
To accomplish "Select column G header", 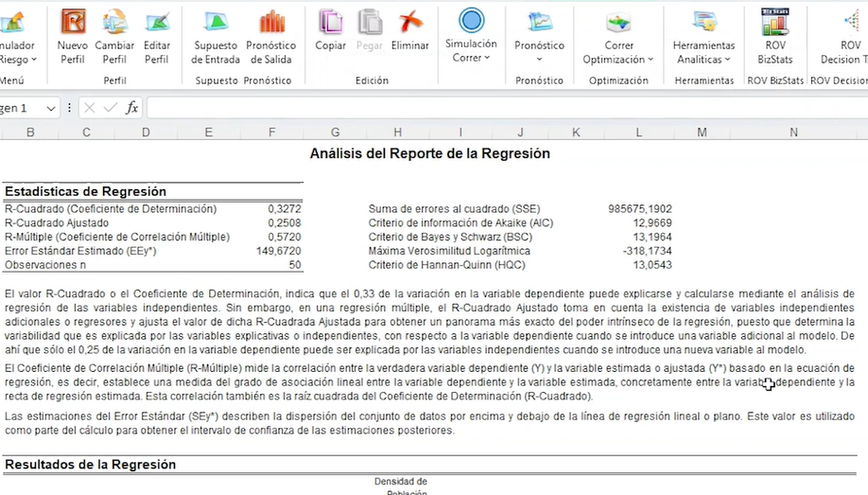I will point(335,133).
